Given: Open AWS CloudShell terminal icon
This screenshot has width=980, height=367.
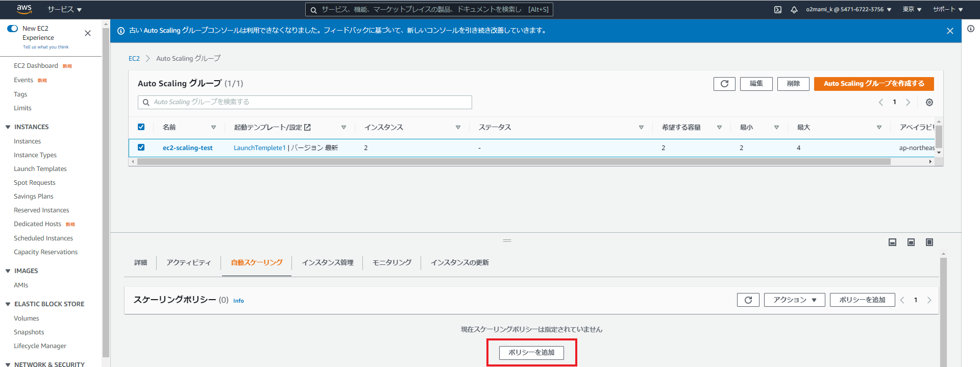Looking at the screenshot, I should click(x=777, y=10).
